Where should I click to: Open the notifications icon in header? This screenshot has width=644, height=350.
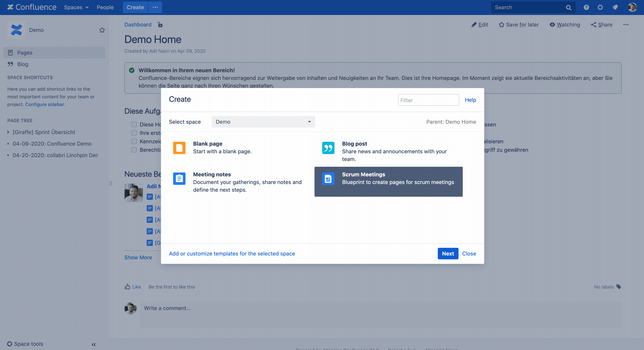(615, 7)
